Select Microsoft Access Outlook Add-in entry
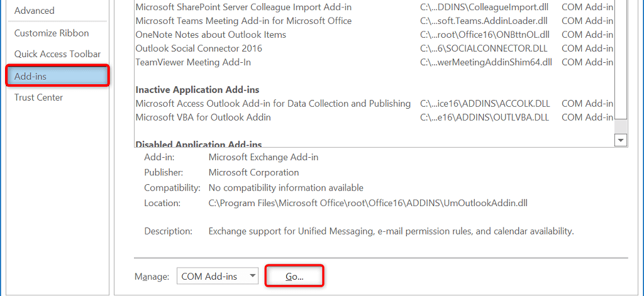Screen dimensions: 644x296 click(273, 104)
